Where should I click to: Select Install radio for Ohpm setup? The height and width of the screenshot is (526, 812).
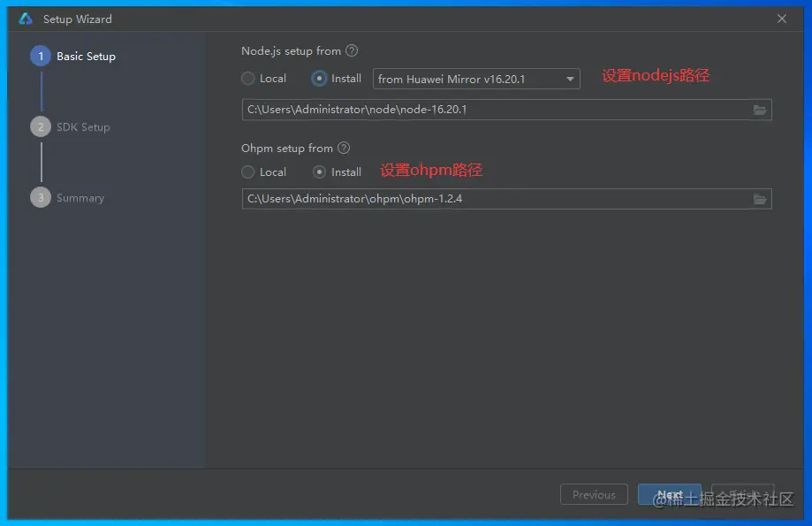pyautogui.click(x=320, y=172)
